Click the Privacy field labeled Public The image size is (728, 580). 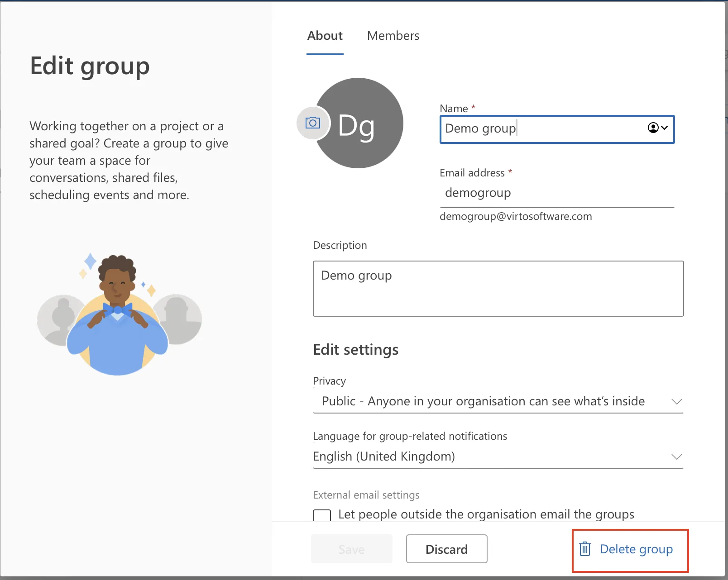tap(482, 401)
